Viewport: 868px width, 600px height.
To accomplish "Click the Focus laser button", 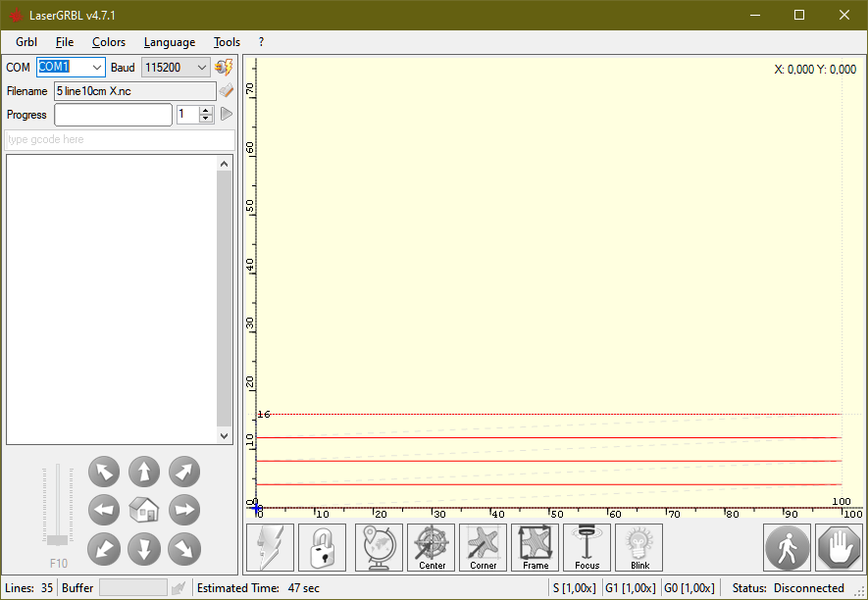I will (587, 547).
